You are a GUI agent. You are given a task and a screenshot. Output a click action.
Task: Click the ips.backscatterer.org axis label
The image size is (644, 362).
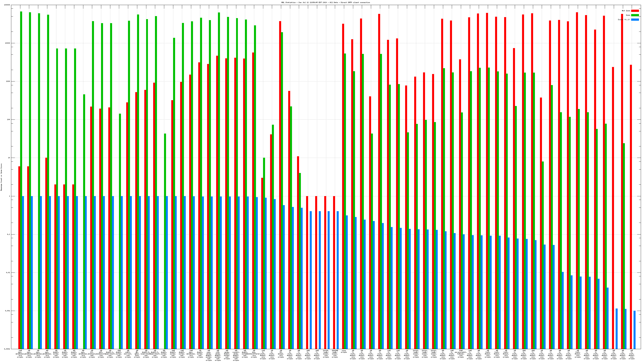(x=254, y=354)
